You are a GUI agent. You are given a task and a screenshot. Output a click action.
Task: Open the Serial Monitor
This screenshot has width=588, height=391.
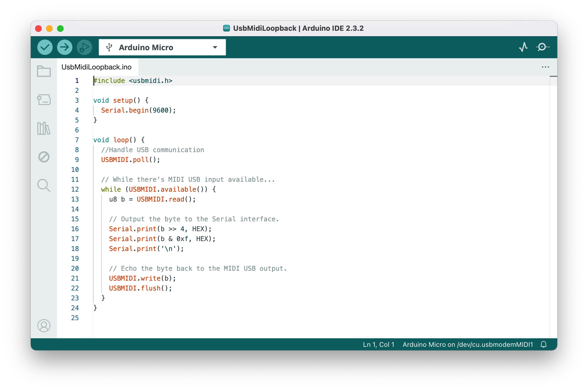coord(543,47)
